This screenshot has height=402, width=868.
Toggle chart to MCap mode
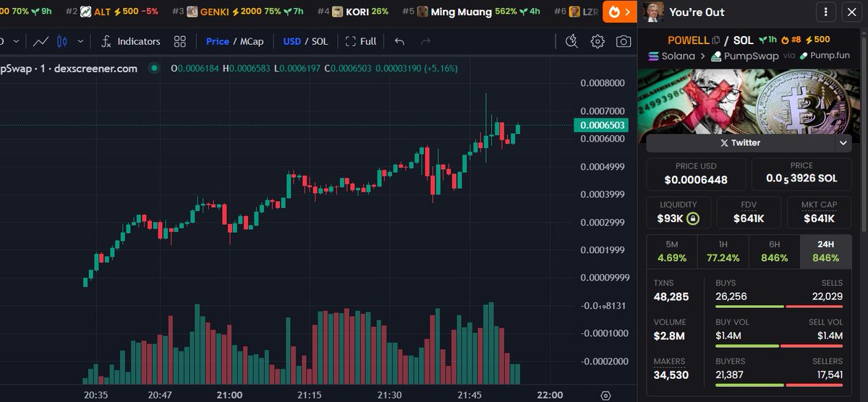[x=252, y=41]
